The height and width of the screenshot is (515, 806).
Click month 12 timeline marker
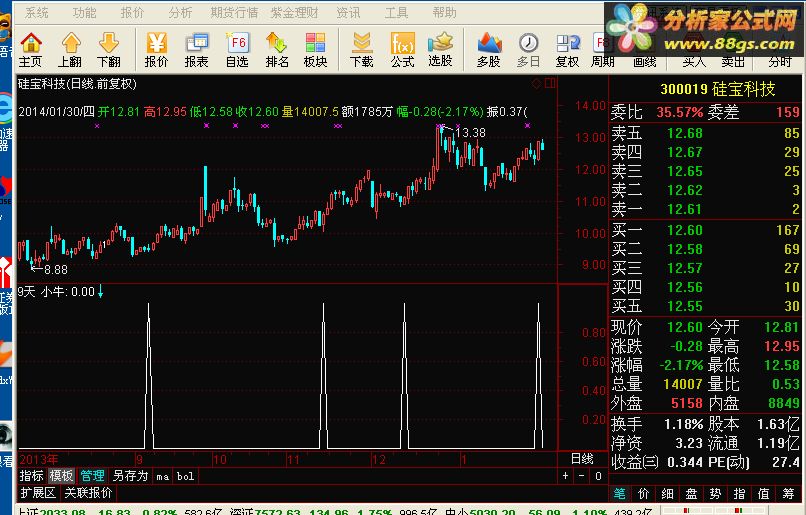pyautogui.click(x=378, y=459)
